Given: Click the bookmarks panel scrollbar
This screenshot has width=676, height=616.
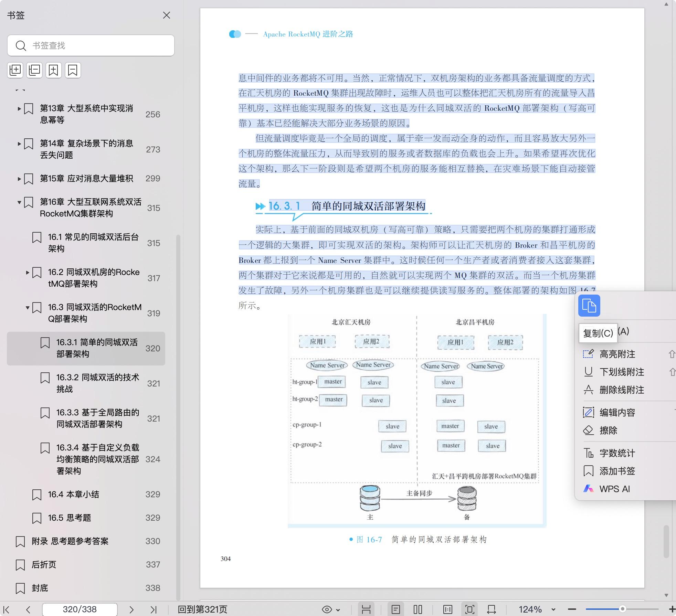Looking at the screenshot, I should click(x=178, y=417).
